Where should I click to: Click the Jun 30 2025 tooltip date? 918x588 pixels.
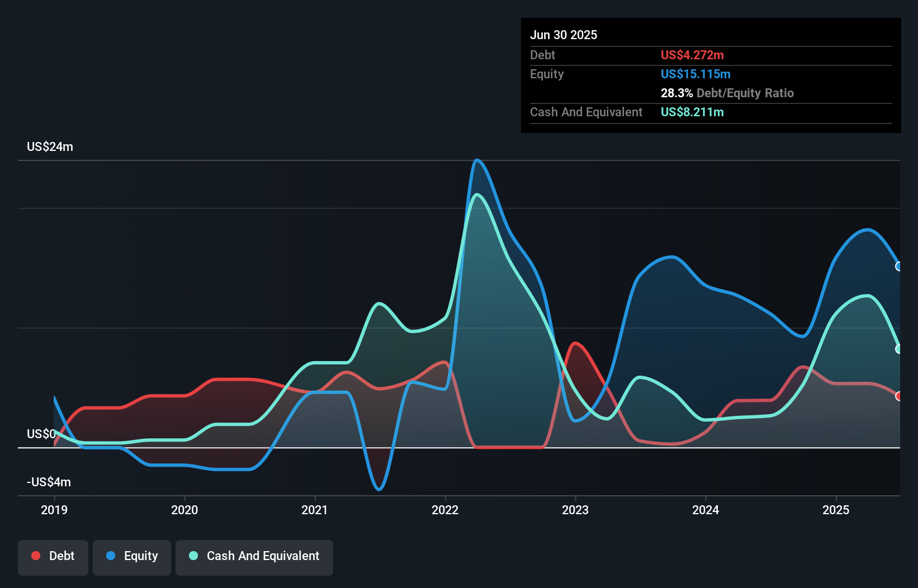(564, 35)
